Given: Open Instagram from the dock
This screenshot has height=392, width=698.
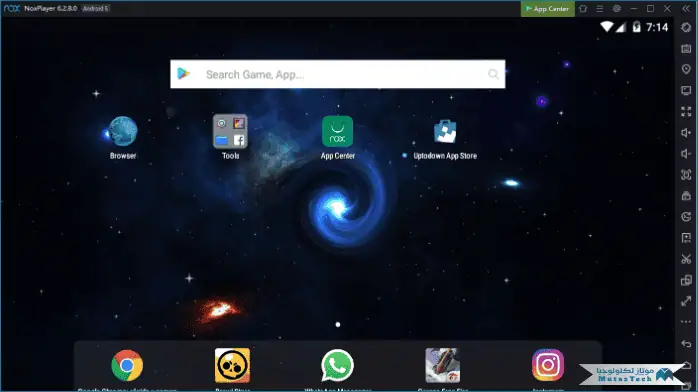Looking at the screenshot, I should coord(548,365).
